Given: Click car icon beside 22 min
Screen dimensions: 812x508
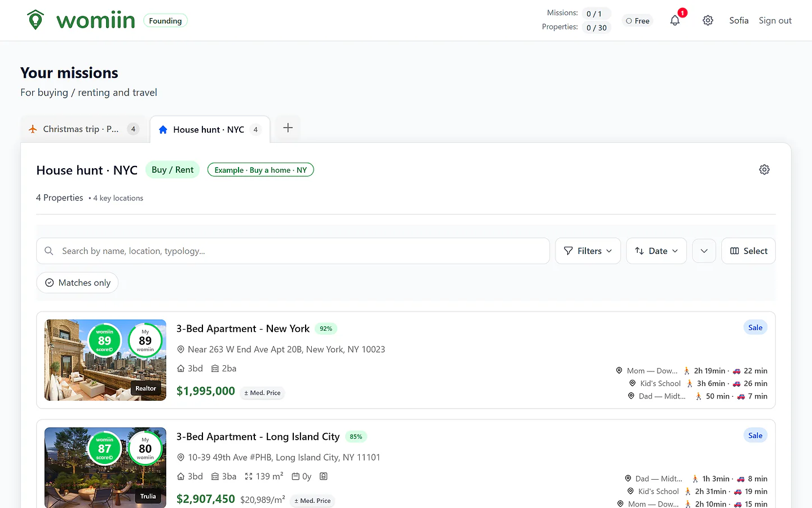Looking at the screenshot, I should 736,371.
